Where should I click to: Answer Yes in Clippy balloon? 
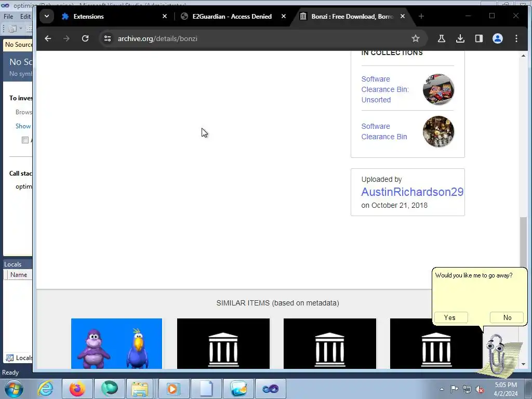tap(451, 317)
